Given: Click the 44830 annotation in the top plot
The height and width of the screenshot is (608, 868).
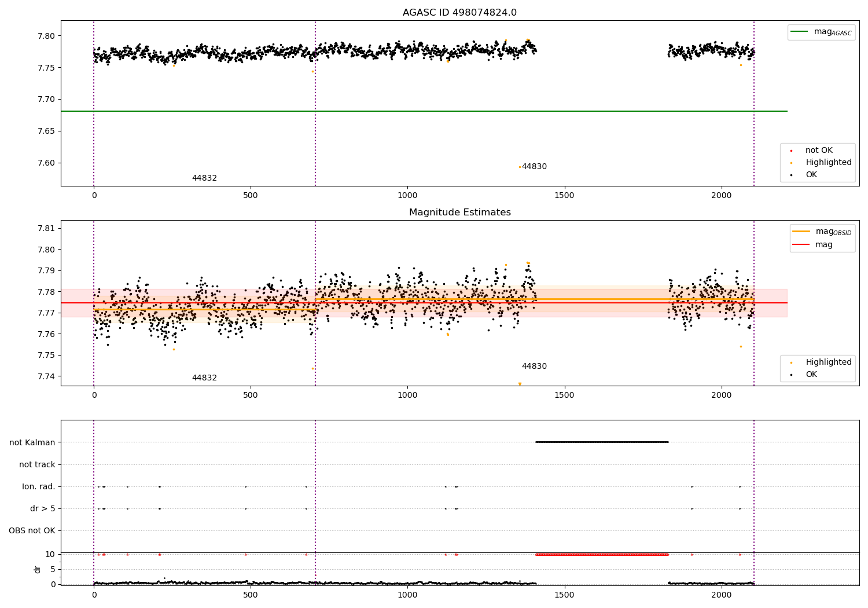Looking at the screenshot, I should click(534, 167).
